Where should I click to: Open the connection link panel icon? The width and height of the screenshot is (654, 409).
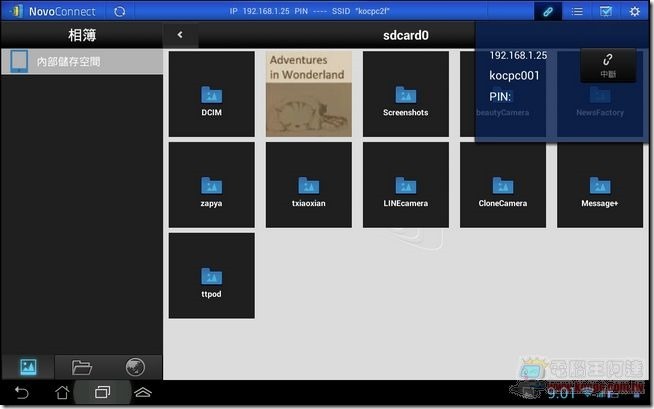pyautogui.click(x=548, y=11)
